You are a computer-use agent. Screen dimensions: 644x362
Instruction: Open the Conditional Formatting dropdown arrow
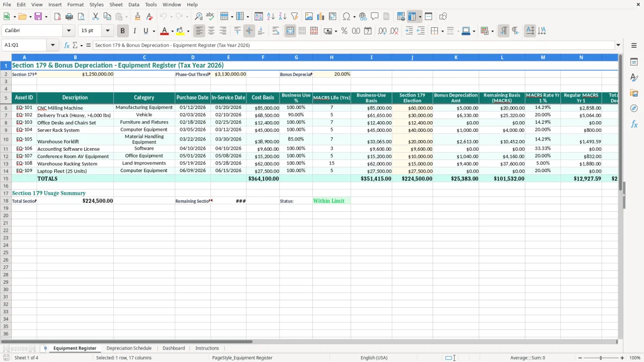pyautogui.click(x=492, y=32)
